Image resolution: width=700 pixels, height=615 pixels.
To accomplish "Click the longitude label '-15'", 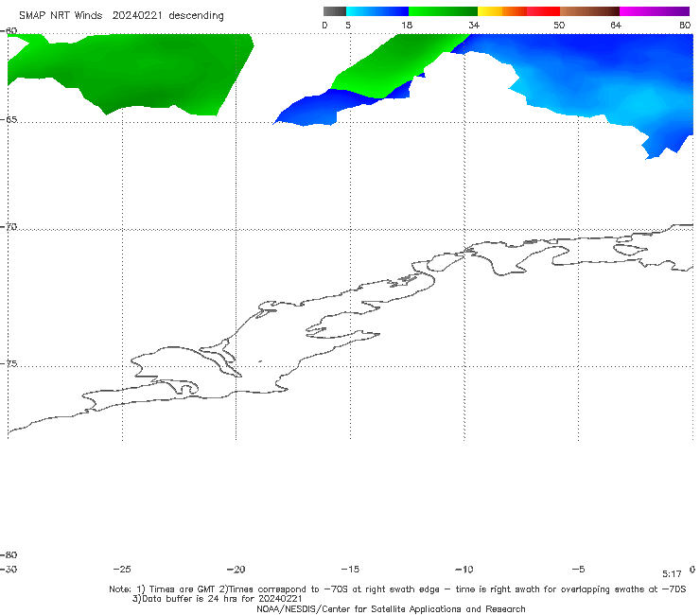I will [x=350, y=569].
